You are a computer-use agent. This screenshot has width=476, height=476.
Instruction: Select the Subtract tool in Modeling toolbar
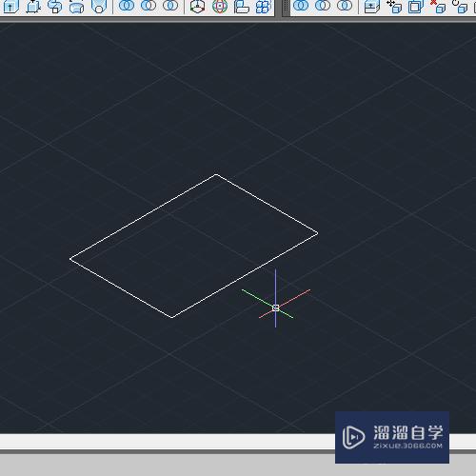[149, 6]
